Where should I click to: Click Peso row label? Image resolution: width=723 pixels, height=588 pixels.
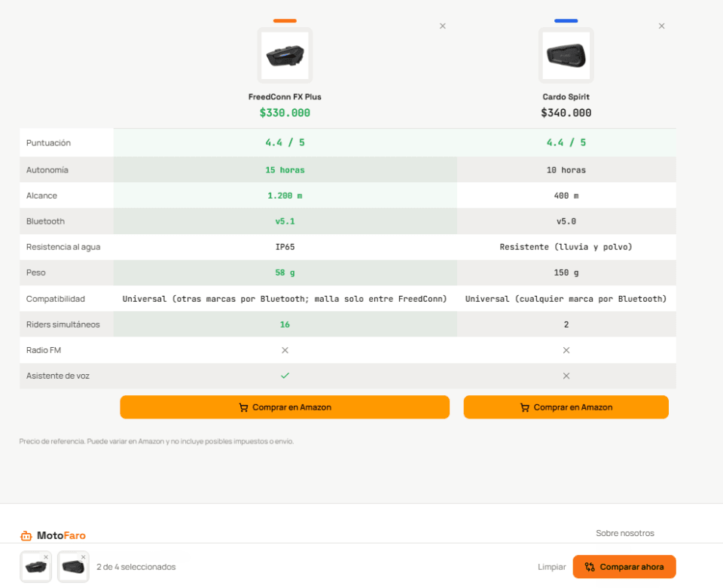[x=35, y=273]
